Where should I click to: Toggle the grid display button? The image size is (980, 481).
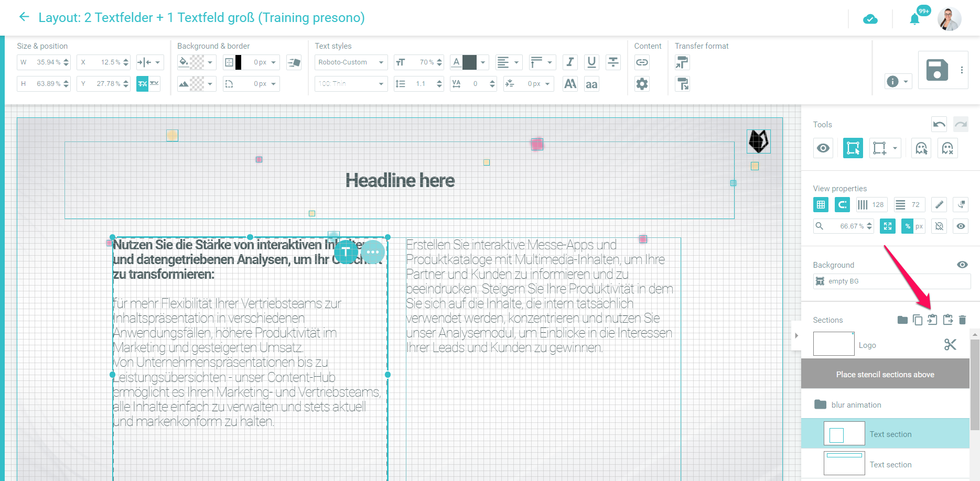click(x=821, y=205)
